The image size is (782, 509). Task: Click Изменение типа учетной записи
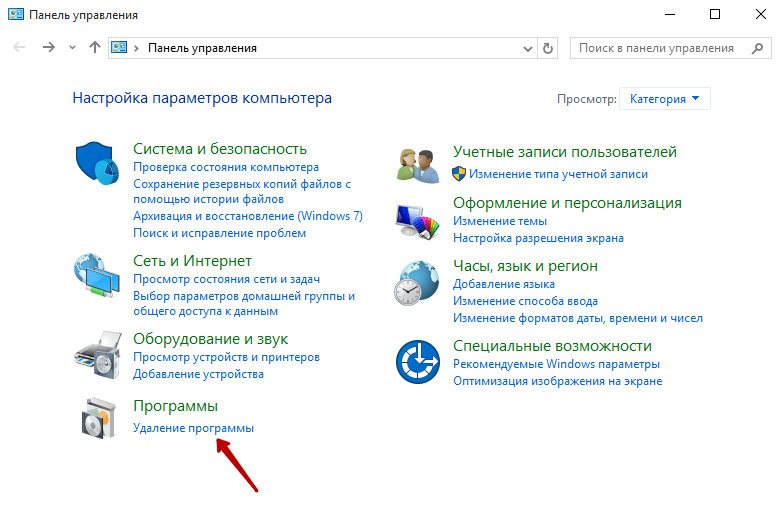(559, 174)
